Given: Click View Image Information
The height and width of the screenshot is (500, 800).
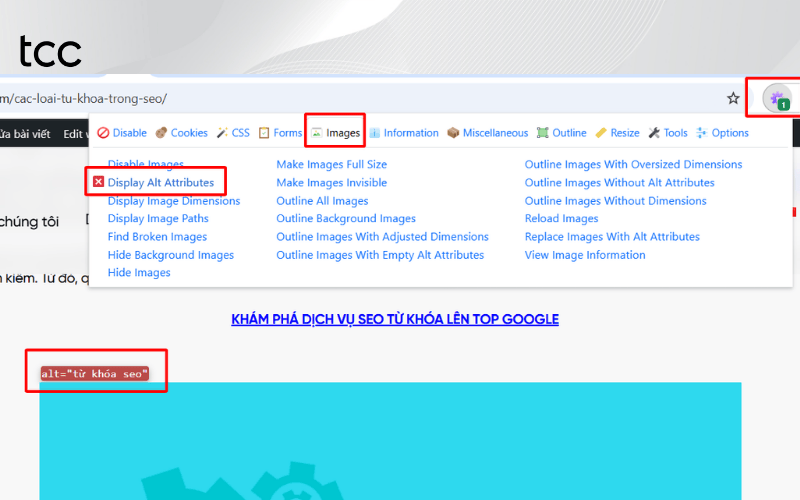Looking at the screenshot, I should [585, 255].
